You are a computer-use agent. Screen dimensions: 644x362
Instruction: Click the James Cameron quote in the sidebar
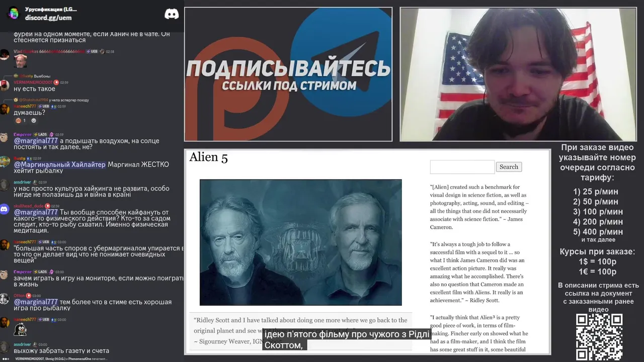click(479, 207)
